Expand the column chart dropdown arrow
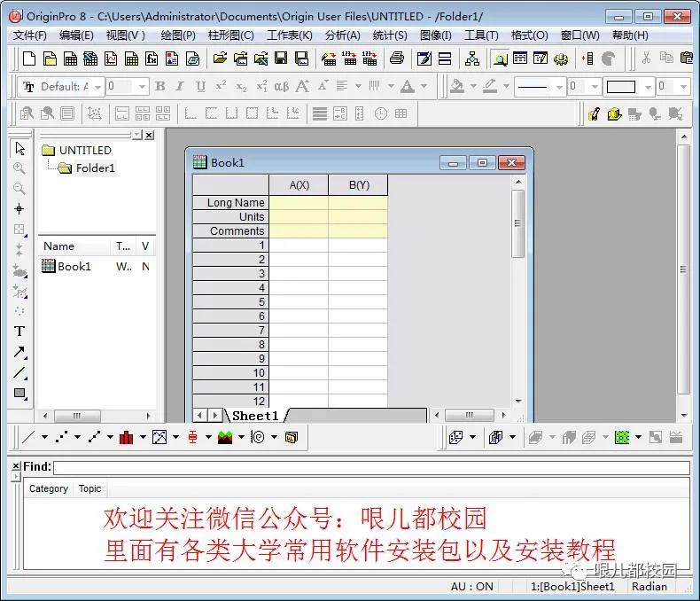This screenshot has height=601, width=700. pyautogui.click(x=143, y=437)
